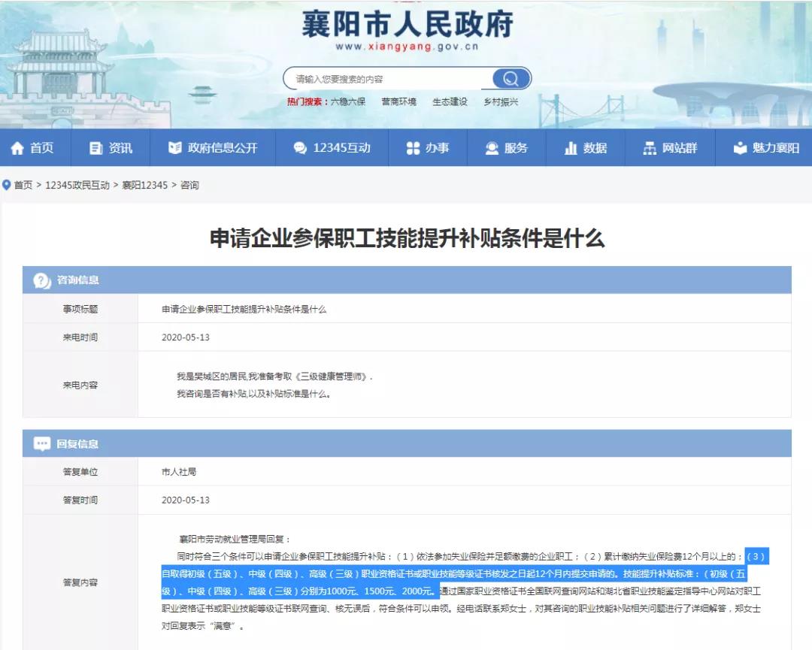The height and width of the screenshot is (650, 812).
Task: Click the search magnifier button
Action: pyautogui.click(x=511, y=79)
